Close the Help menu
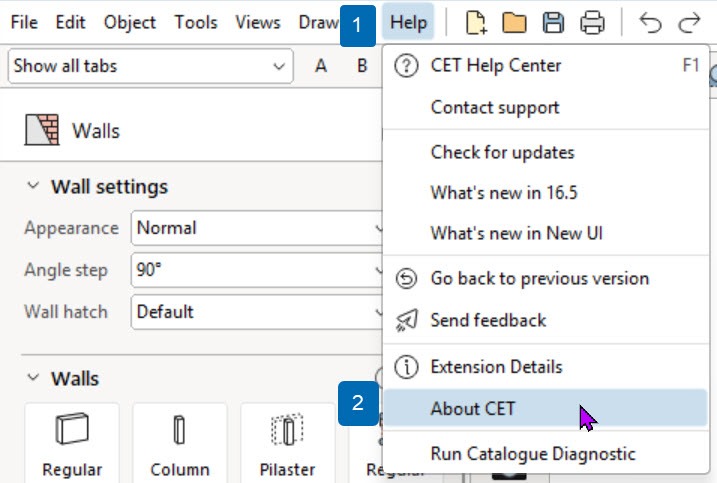The image size is (717, 483). [x=408, y=22]
